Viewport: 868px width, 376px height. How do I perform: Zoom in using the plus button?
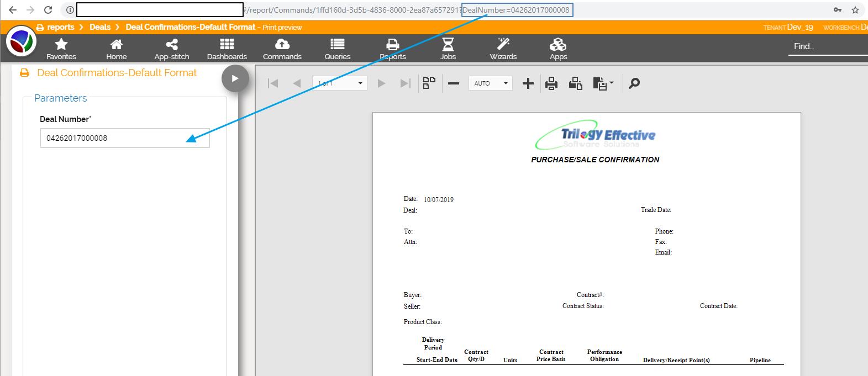coord(528,83)
